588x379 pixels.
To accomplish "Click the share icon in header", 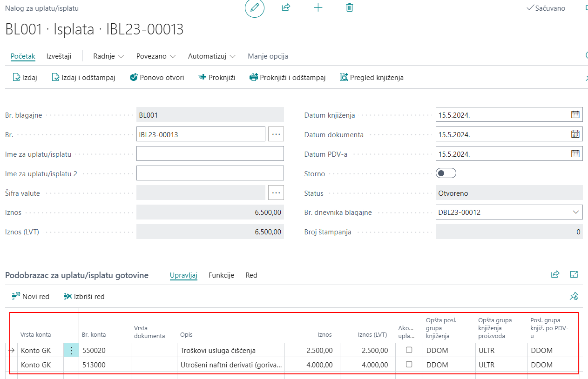I will point(286,7).
